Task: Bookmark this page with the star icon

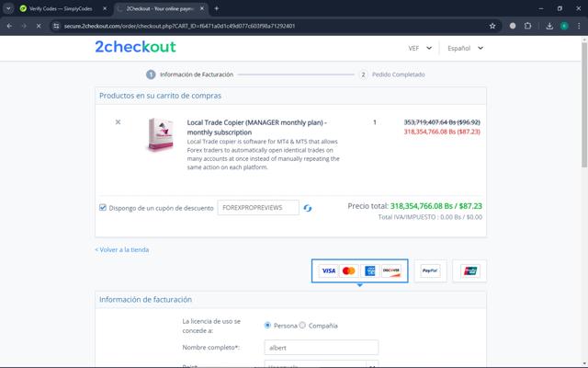Action: click(492, 26)
